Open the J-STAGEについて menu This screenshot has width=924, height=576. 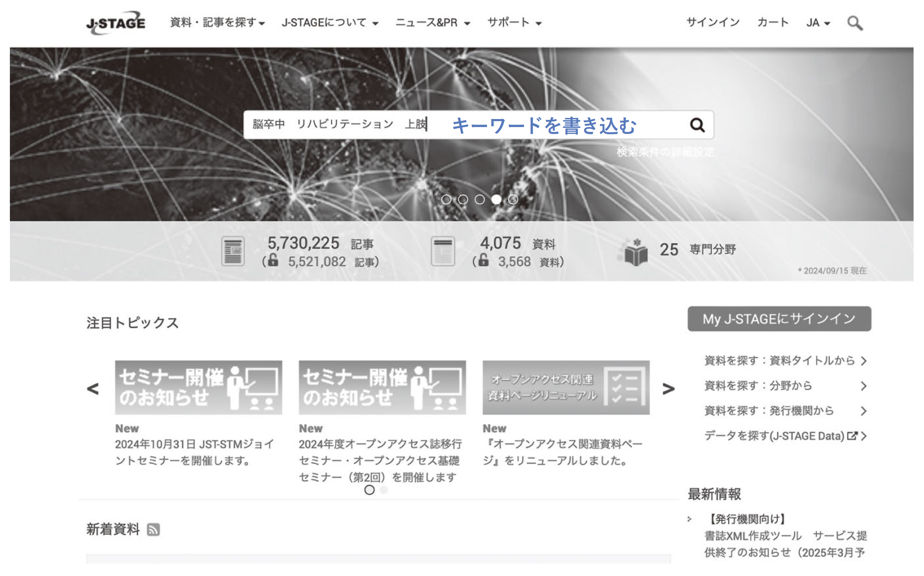[330, 23]
